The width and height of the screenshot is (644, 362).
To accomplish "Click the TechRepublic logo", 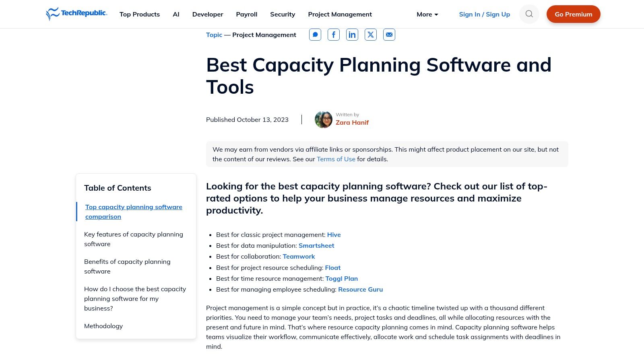I will coord(76,14).
